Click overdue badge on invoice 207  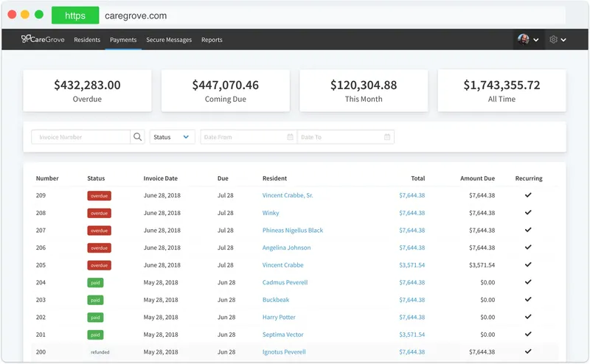(100, 231)
